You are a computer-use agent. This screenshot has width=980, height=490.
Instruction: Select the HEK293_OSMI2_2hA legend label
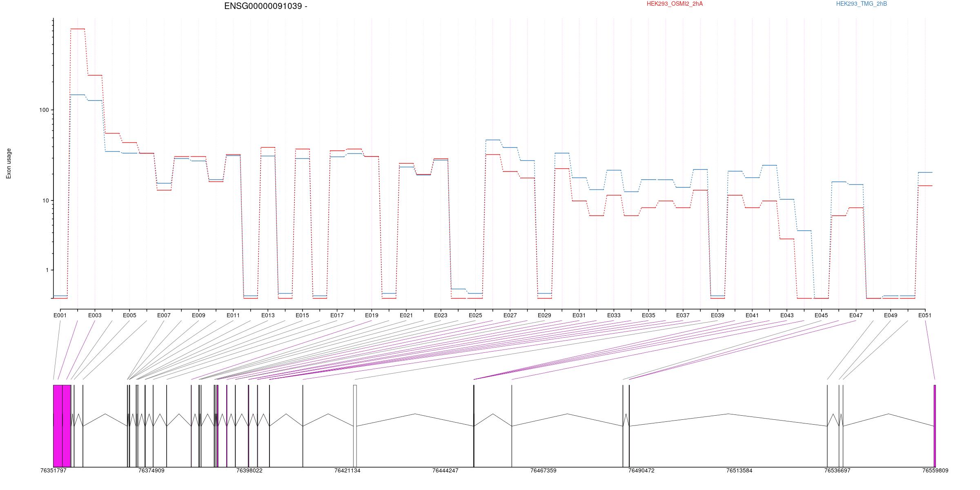click(675, 4)
